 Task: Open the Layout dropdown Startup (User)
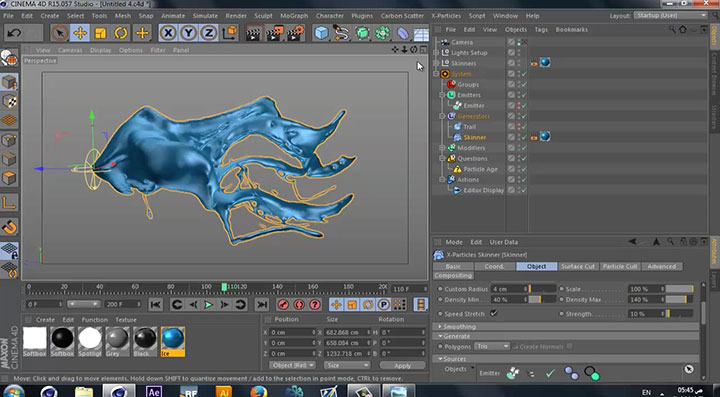tap(670, 16)
